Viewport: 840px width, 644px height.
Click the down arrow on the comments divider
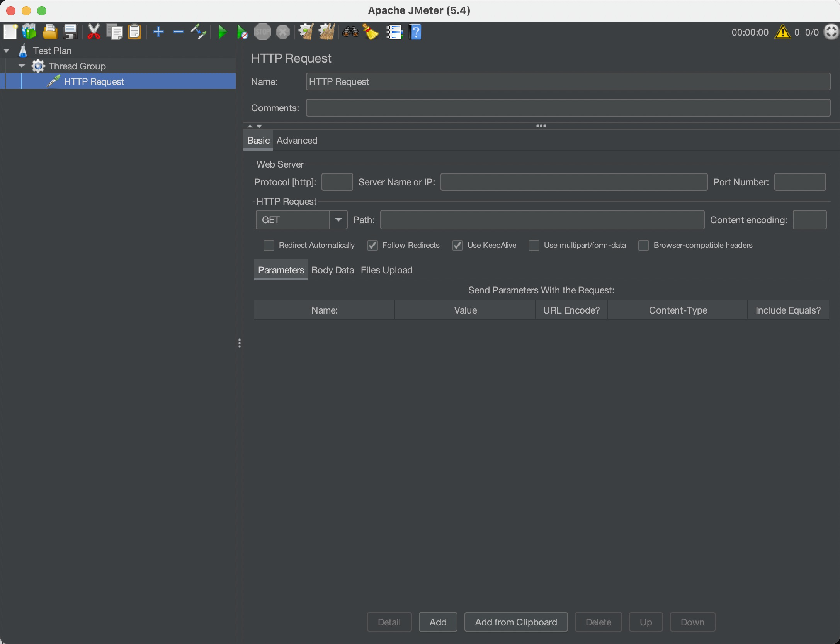click(x=259, y=126)
